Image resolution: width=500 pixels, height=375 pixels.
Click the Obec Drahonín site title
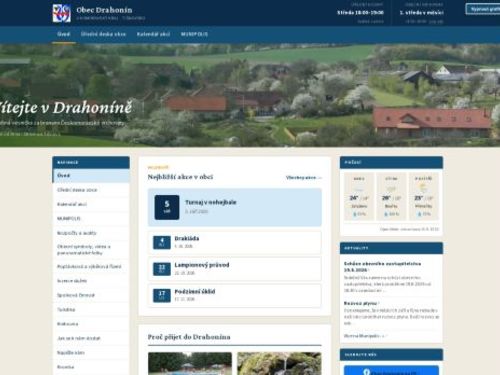104,10
